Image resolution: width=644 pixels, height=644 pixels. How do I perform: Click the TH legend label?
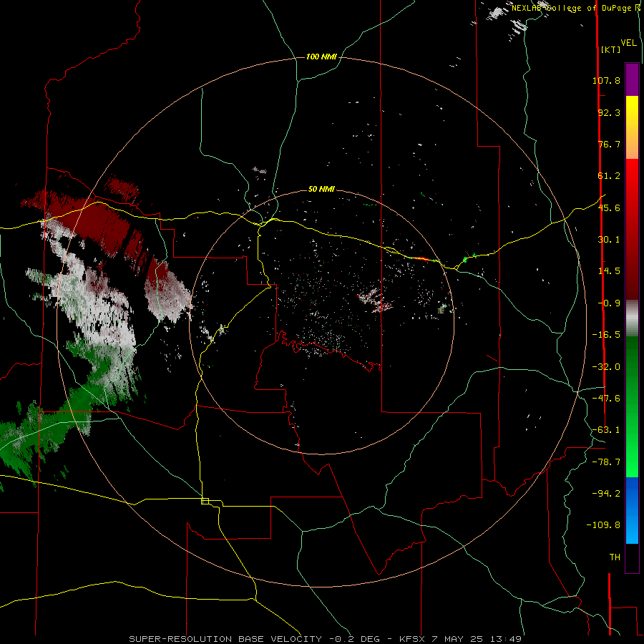click(615, 557)
